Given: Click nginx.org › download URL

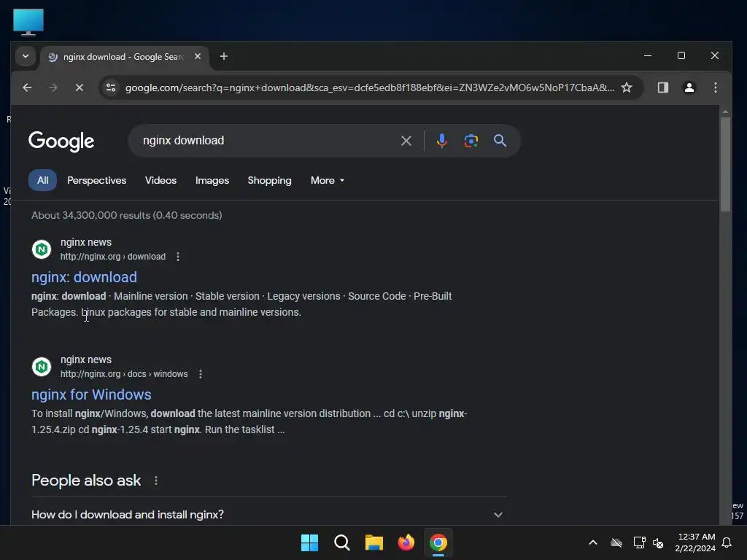Looking at the screenshot, I should (113, 257).
